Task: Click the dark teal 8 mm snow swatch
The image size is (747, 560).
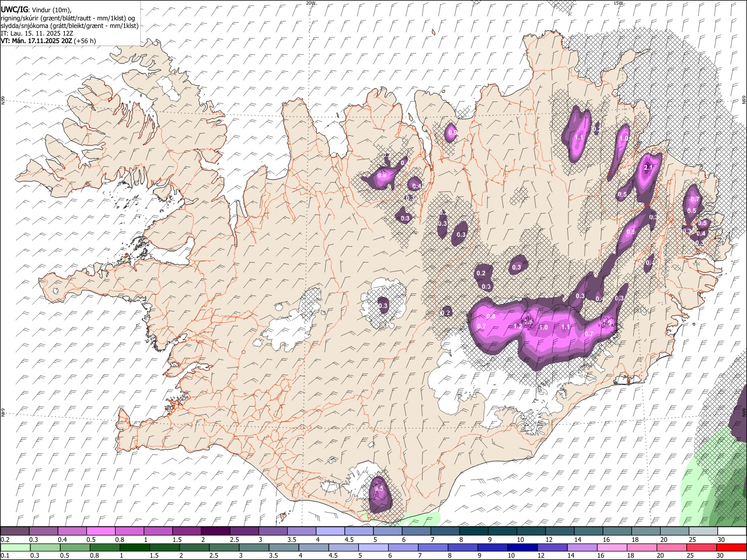Action: click(x=473, y=531)
